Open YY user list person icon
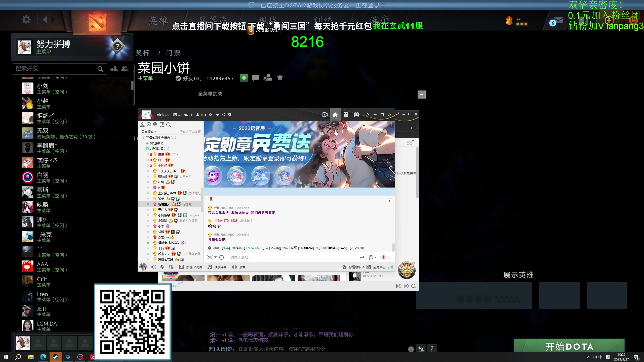Image resolution: width=644 pixels, height=362 pixels. pos(142,124)
